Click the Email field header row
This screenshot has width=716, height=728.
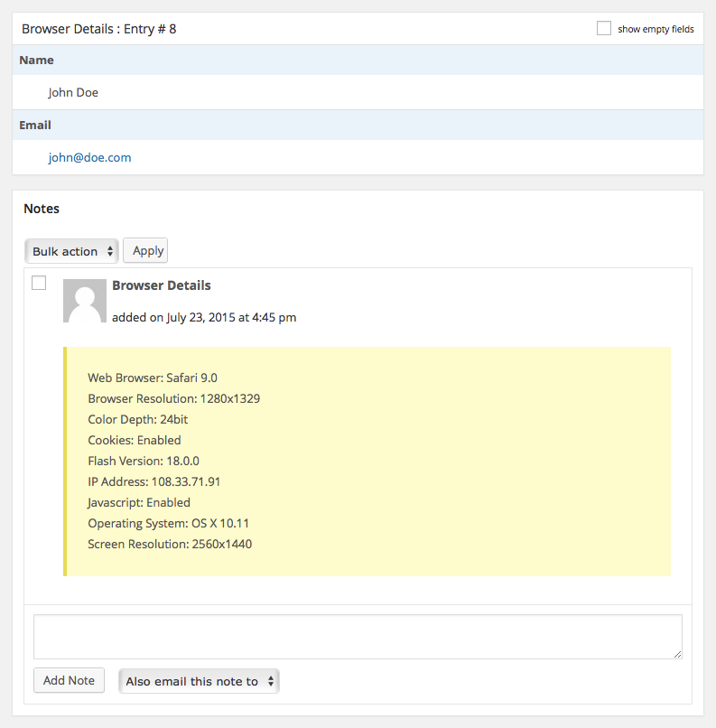358,125
